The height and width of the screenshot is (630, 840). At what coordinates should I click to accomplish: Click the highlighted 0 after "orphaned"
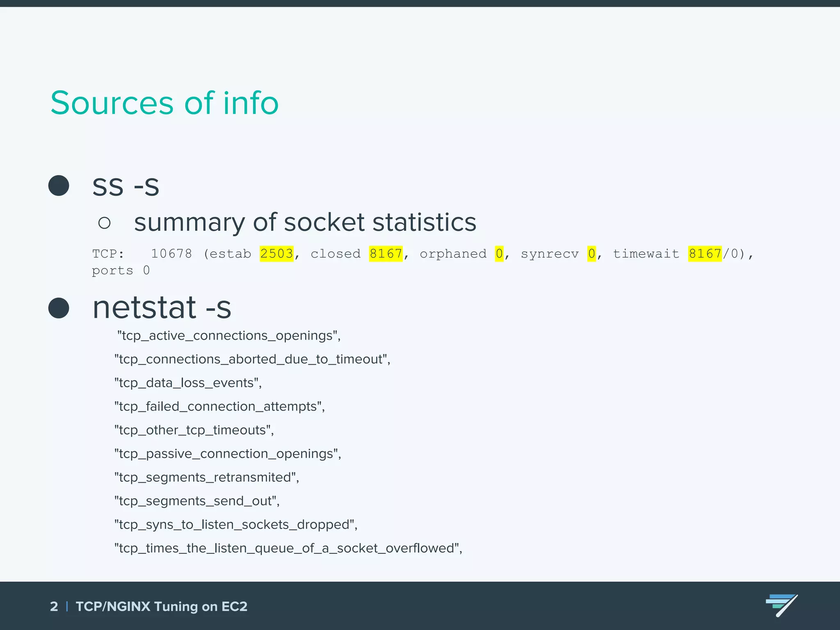(499, 253)
